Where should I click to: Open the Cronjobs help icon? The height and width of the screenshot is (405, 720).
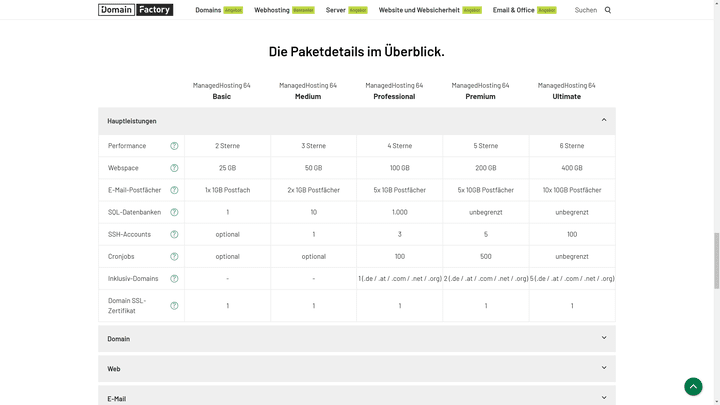click(174, 257)
